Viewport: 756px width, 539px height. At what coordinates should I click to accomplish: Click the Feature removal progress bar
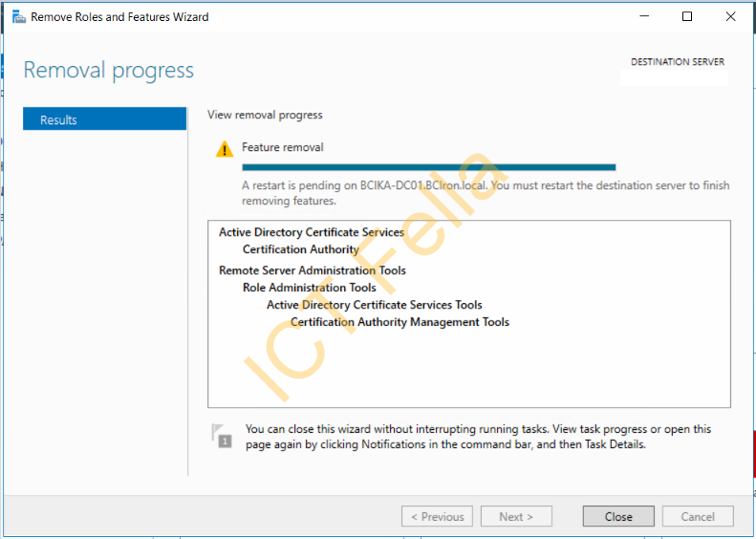point(428,167)
